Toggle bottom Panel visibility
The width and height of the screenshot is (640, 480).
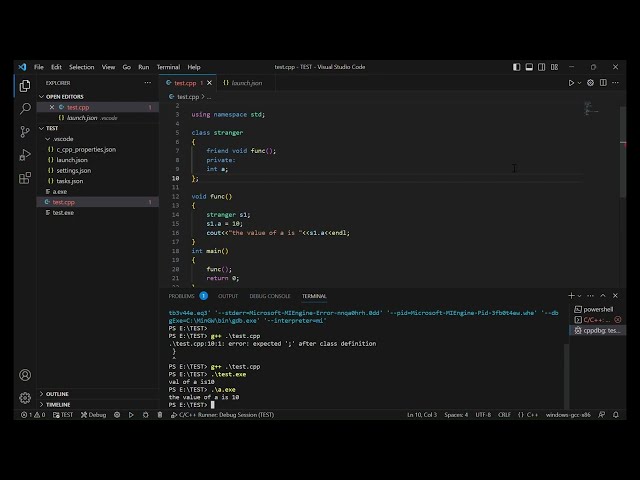(529, 67)
